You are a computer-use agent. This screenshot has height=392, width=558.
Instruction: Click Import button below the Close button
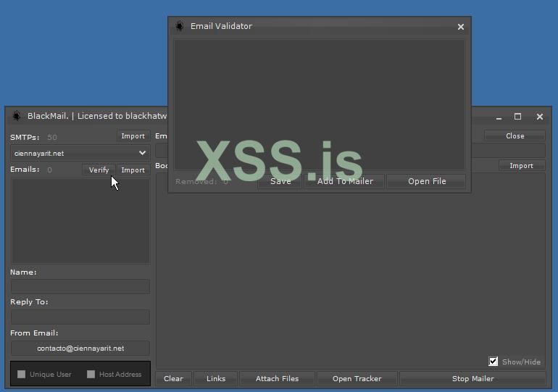coord(521,165)
